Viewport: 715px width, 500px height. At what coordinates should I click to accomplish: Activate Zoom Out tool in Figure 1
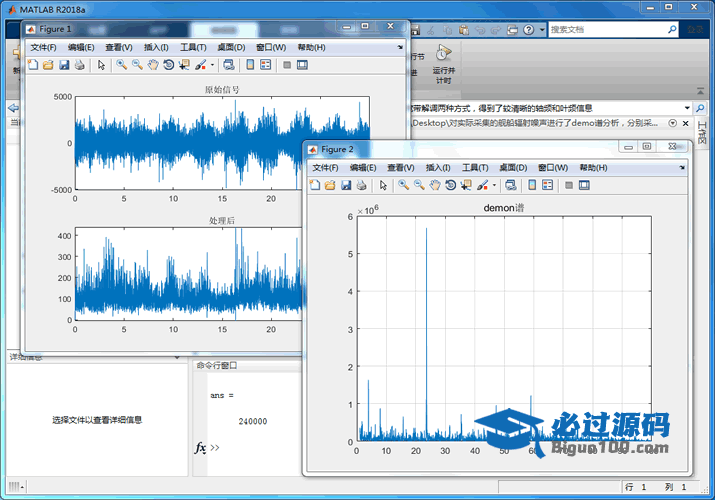(x=137, y=65)
